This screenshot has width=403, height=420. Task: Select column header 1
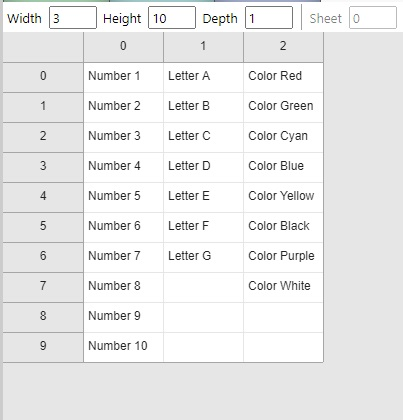[203, 47]
